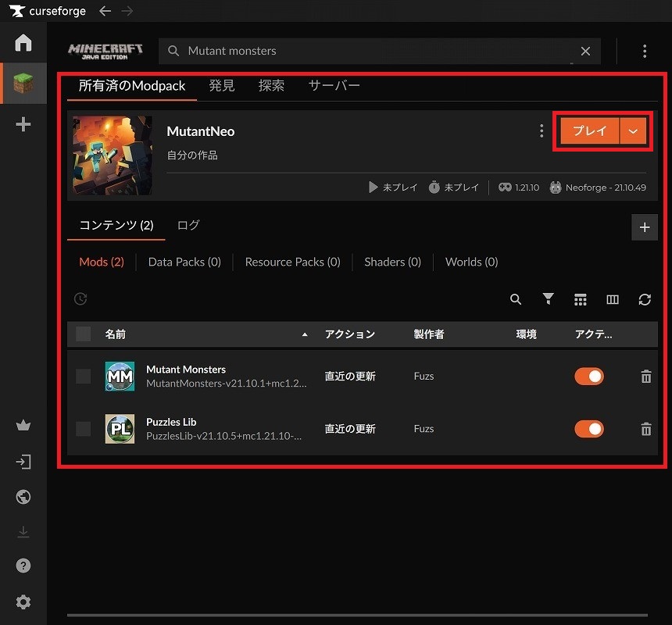Check the Puzzles Lib row checkbox
The width and height of the screenshot is (672, 625).
[x=84, y=429]
